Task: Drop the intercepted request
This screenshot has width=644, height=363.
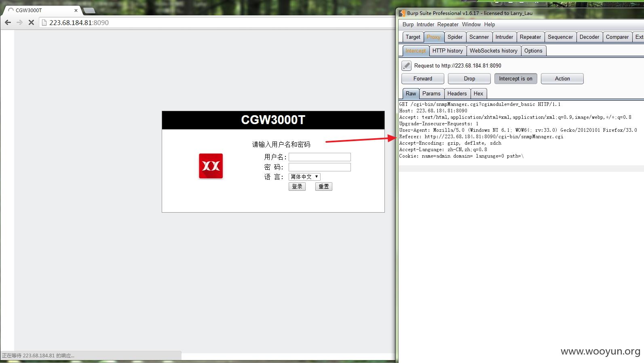Action: (469, 79)
